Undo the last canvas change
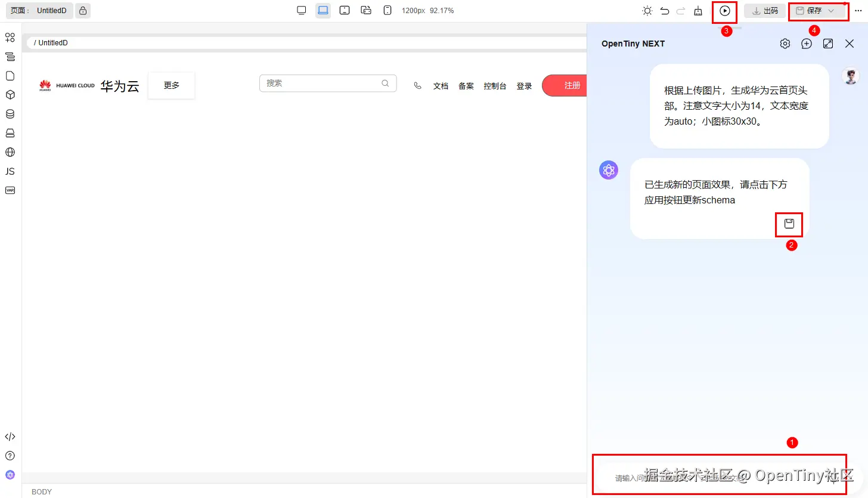This screenshot has width=868, height=498. click(x=665, y=11)
